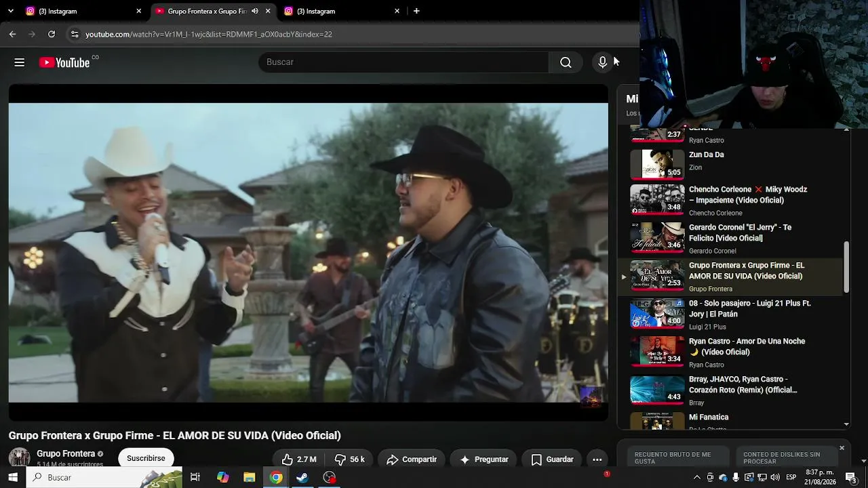Launch Copilot from the taskbar
This screenshot has height=488, width=868.
click(222, 477)
